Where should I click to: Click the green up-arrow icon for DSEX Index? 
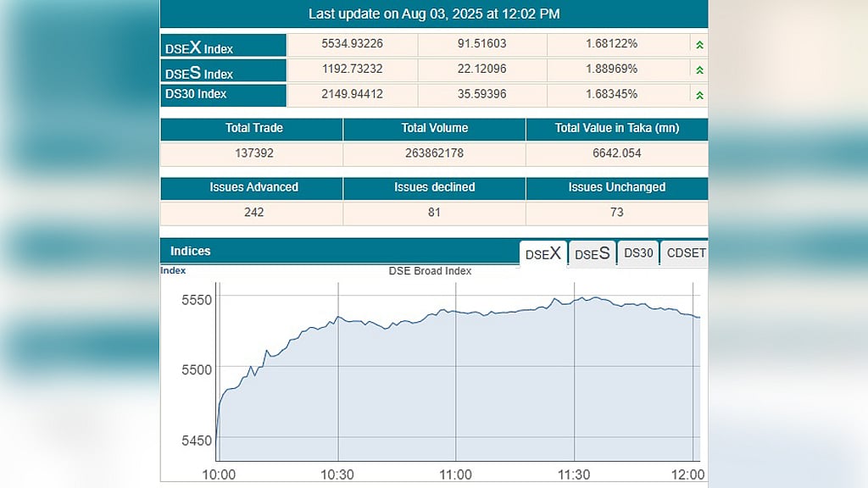click(x=699, y=46)
